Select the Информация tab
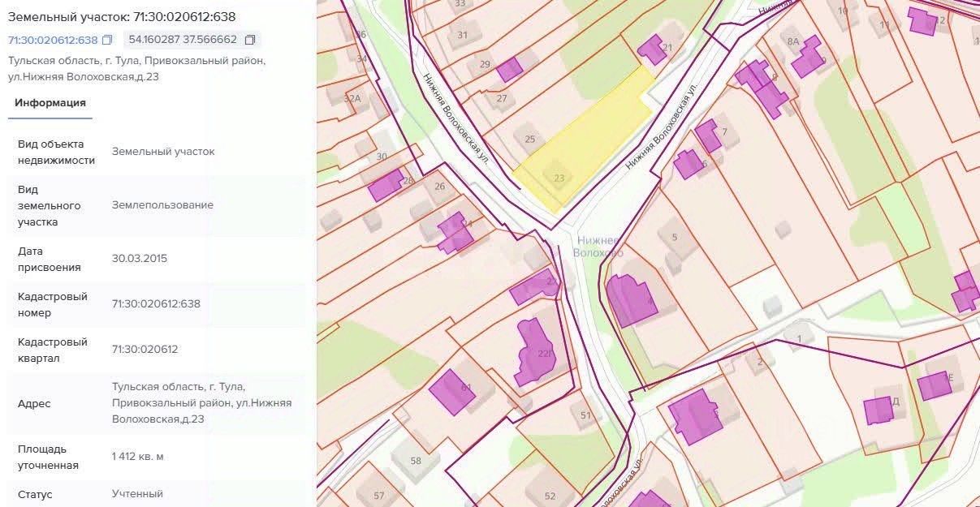This screenshot has height=507, width=980. 50,103
